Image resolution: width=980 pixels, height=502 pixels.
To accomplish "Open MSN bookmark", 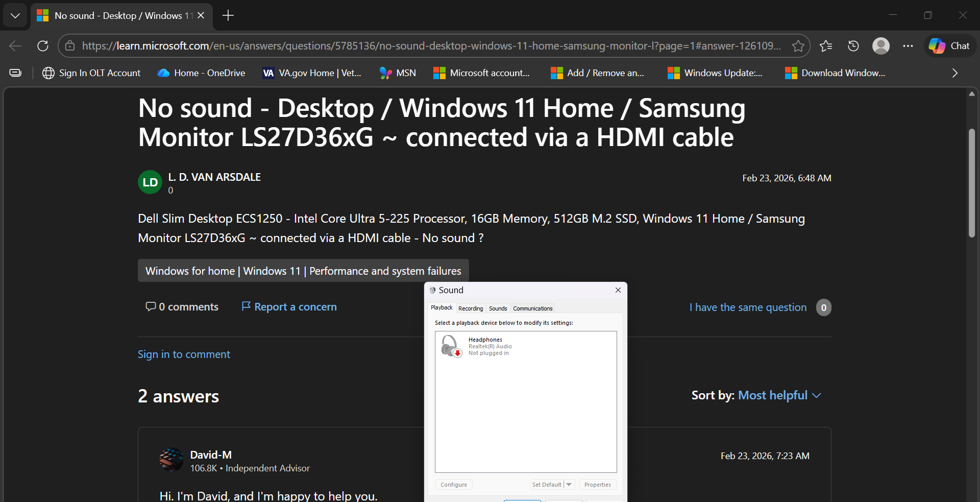I will tap(398, 73).
